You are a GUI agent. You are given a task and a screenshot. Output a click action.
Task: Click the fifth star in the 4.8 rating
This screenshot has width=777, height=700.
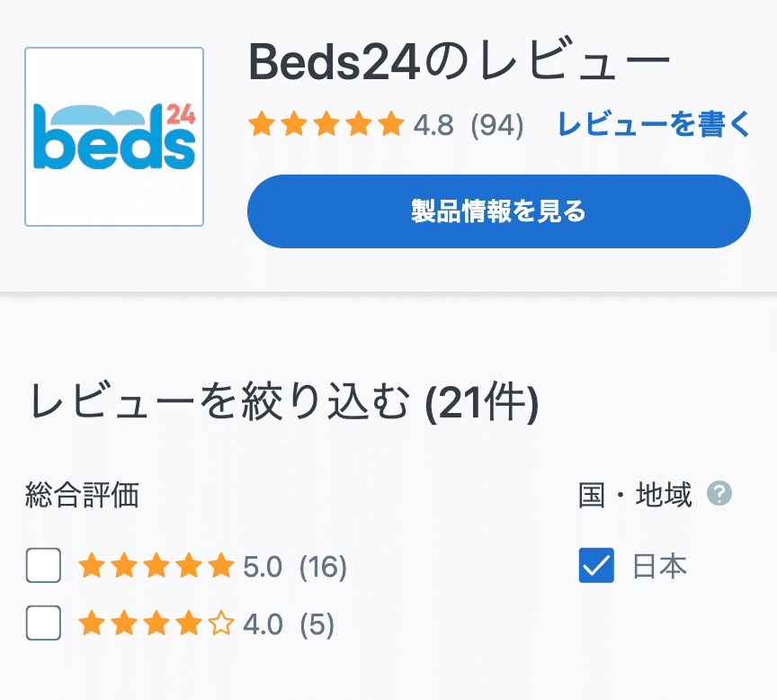point(391,125)
